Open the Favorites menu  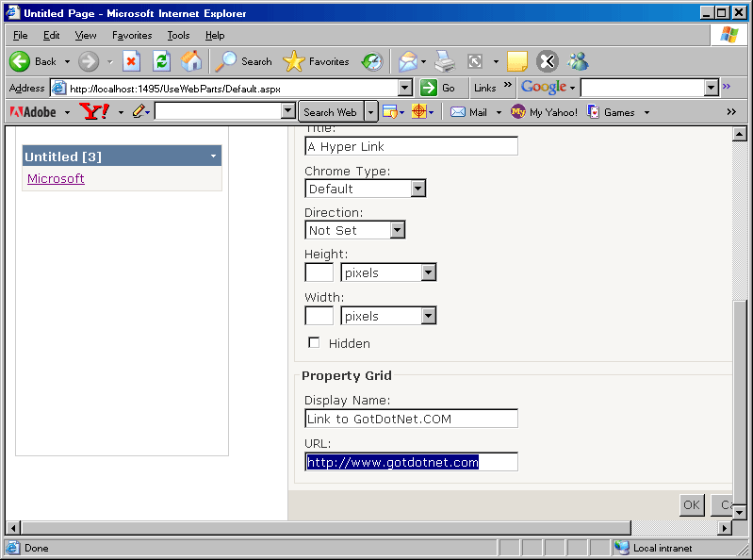(132, 35)
